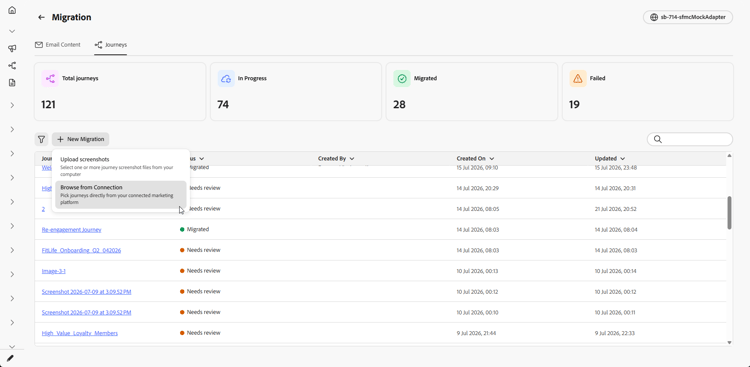The image size is (750, 367).
Task: Click the scrollbar up arrow of the table
Action: (x=729, y=156)
